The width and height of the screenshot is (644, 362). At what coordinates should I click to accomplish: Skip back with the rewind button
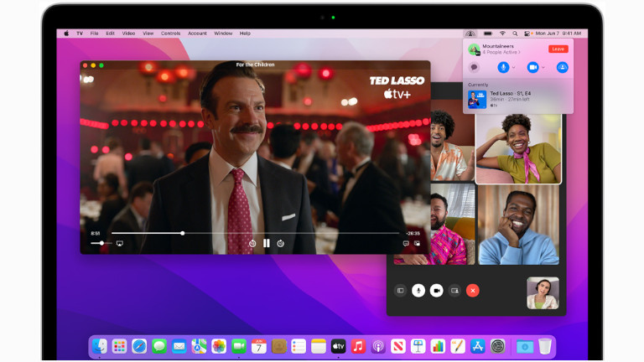click(x=252, y=243)
